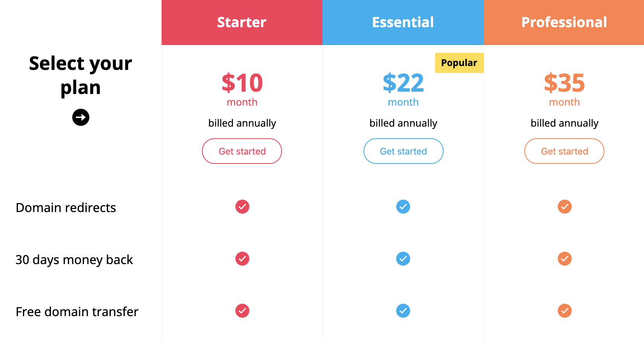This screenshot has height=341, width=644.
Task: Click the $22 Essential price
Action: point(403,83)
